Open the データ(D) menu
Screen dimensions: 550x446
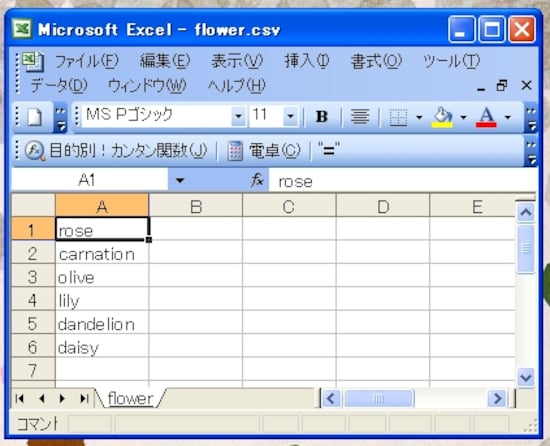coord(59,86)
